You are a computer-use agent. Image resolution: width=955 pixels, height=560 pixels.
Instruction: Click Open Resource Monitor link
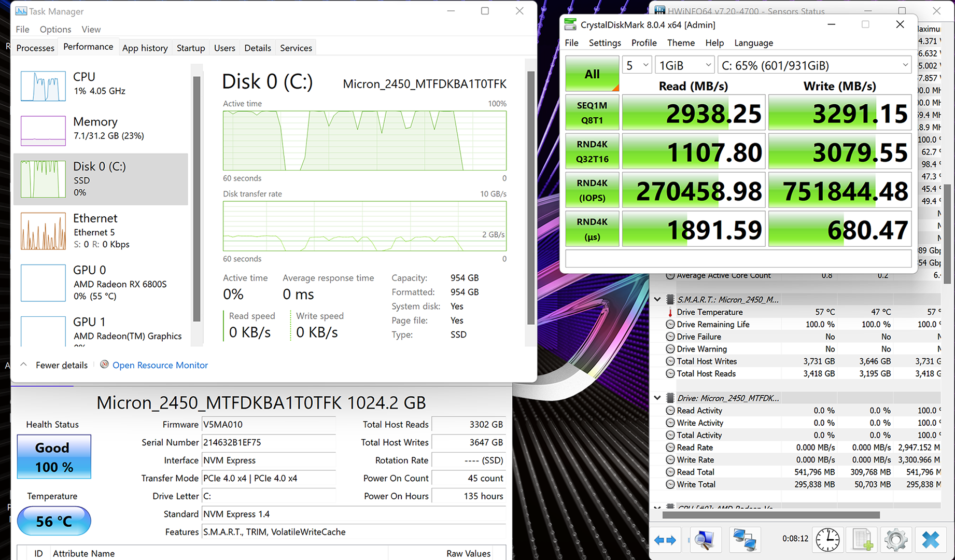160,365
